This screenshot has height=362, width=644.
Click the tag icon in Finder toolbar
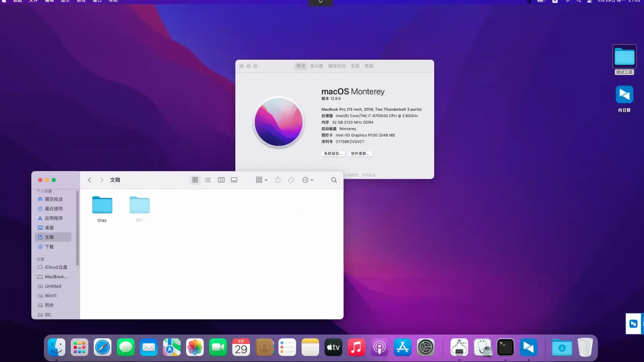[291, 180]
